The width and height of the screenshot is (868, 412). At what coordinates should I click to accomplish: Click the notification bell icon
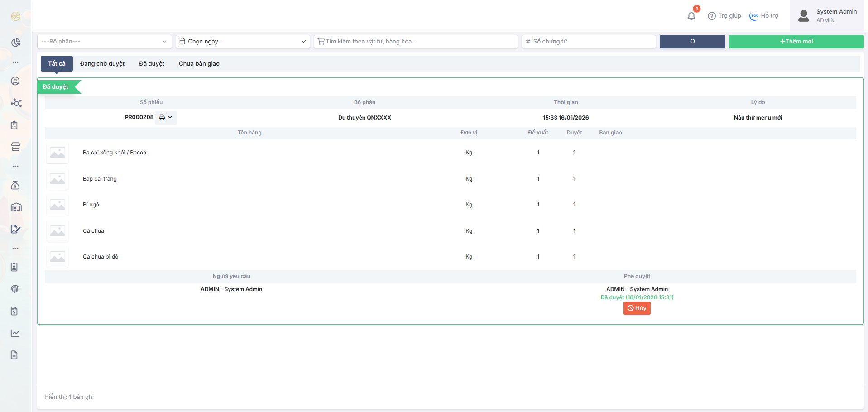[691, 16]
